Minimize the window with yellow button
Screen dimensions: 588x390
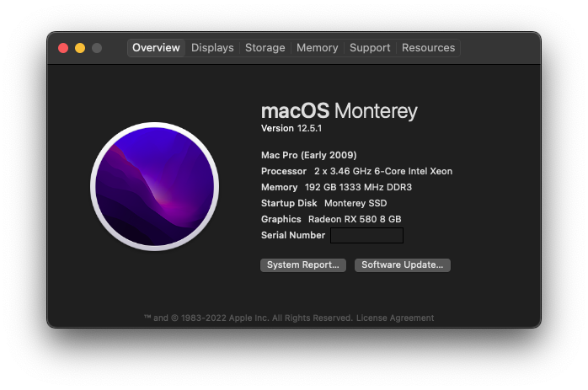[x=80, y=48]
